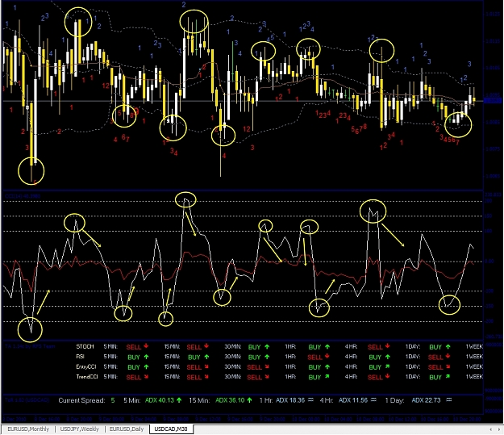The image size is (504, 435).
Task: Click the SELL signal in TrendCCI 4HR cell
Action: (x=375, y=377)
